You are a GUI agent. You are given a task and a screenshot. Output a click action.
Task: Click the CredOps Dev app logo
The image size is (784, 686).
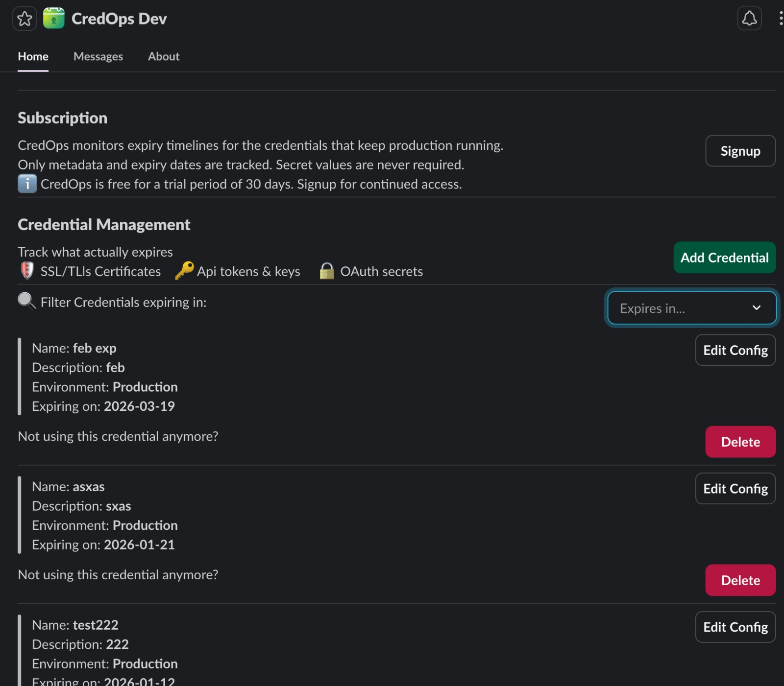pyautogui.click(x=53, y=19)
